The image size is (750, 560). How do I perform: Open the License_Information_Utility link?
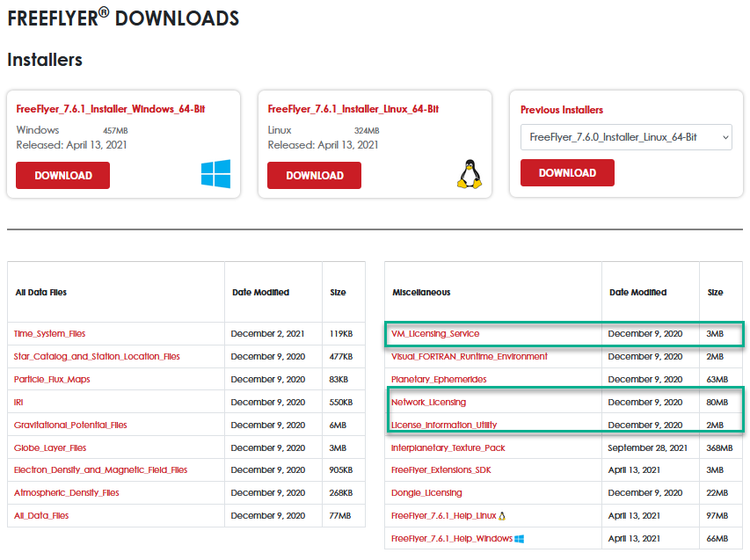(444, 425)
